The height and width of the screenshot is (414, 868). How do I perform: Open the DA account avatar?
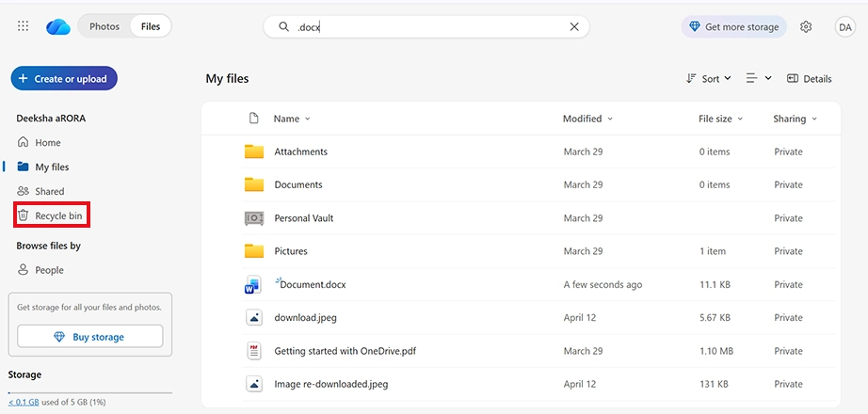[844, 26]
